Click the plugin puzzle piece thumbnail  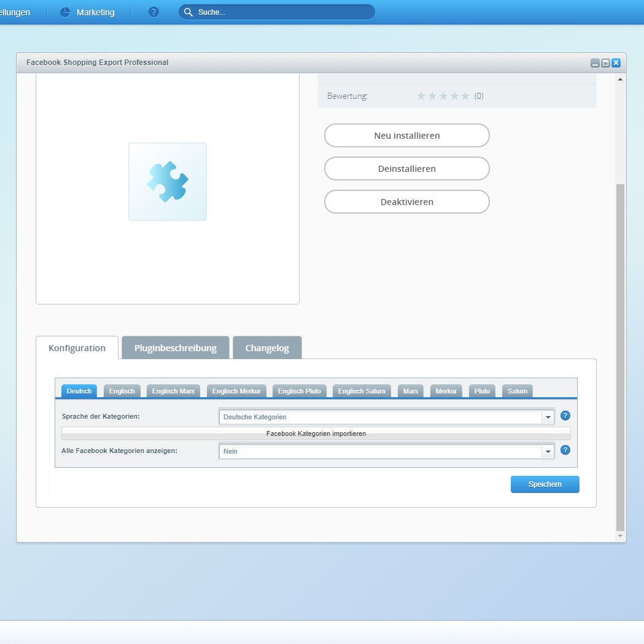[168, 182]
